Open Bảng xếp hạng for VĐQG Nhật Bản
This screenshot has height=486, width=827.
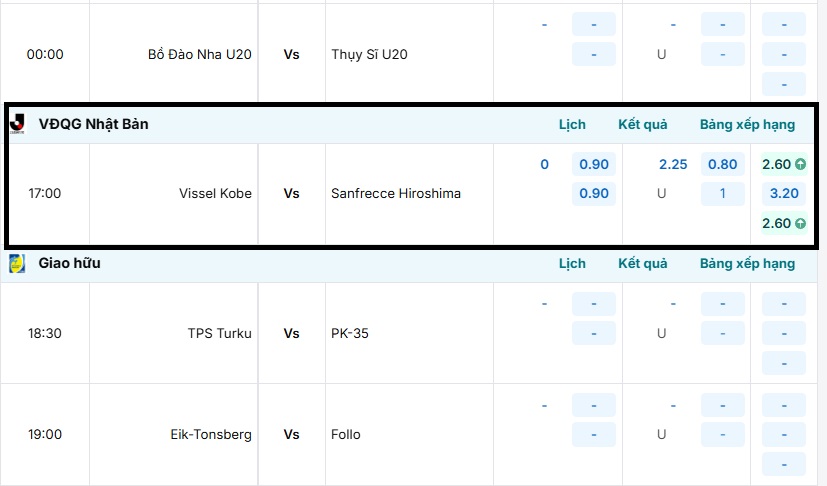(x=747, y=125)
